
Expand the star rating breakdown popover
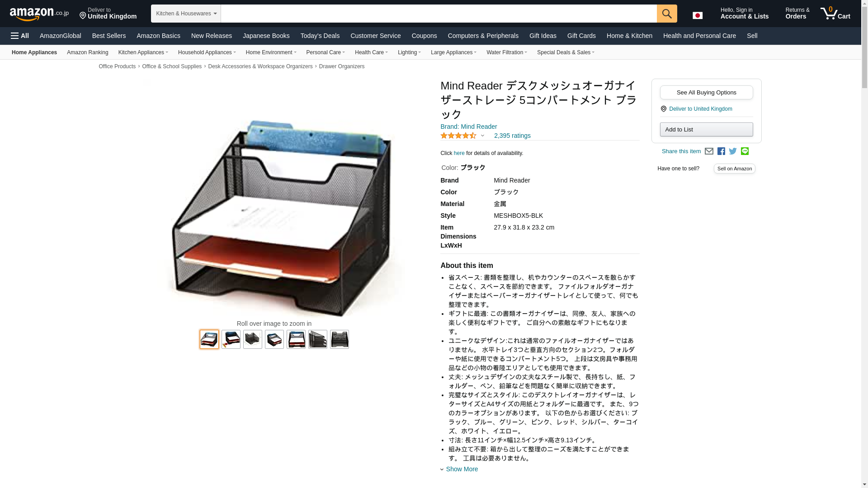482,136
